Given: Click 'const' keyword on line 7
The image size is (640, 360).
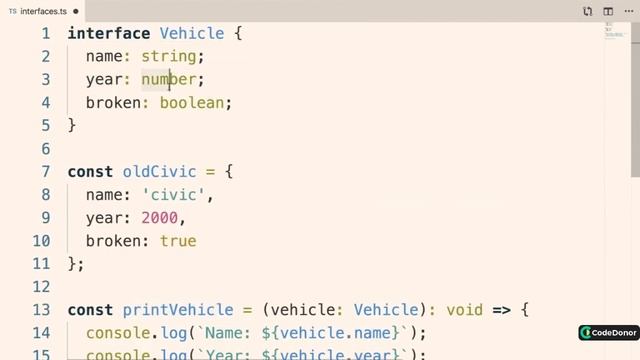Looking at the screenshot, I should (91, 172).
